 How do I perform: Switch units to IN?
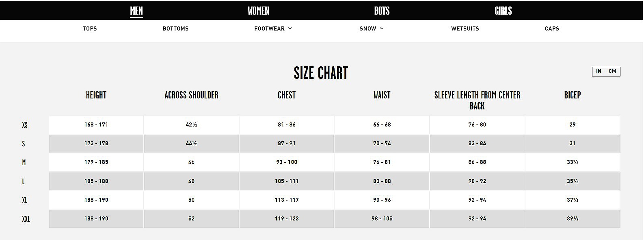point(599,71)
